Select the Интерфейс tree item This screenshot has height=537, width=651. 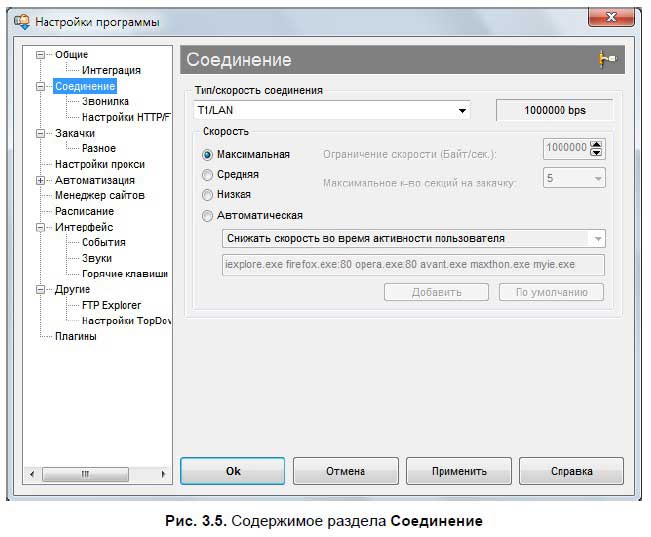84,228
